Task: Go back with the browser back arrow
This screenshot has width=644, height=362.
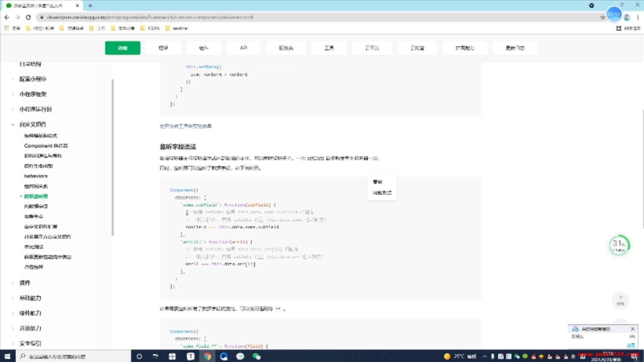Action: pos(7,17)
